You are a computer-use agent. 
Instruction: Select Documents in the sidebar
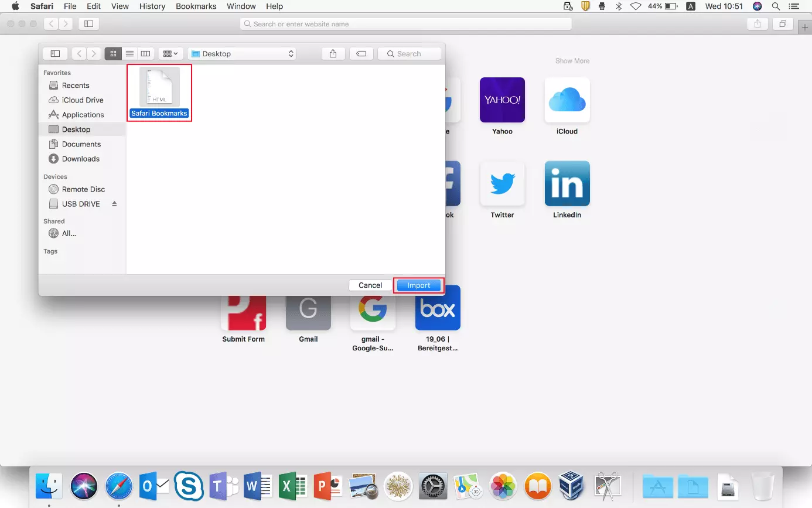[81, 144]
